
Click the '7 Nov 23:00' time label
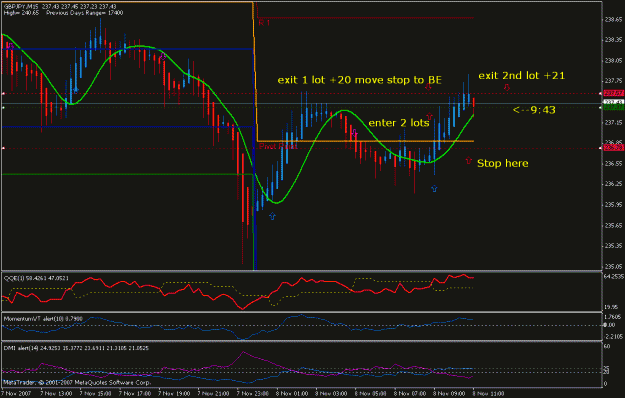[253, 394]
